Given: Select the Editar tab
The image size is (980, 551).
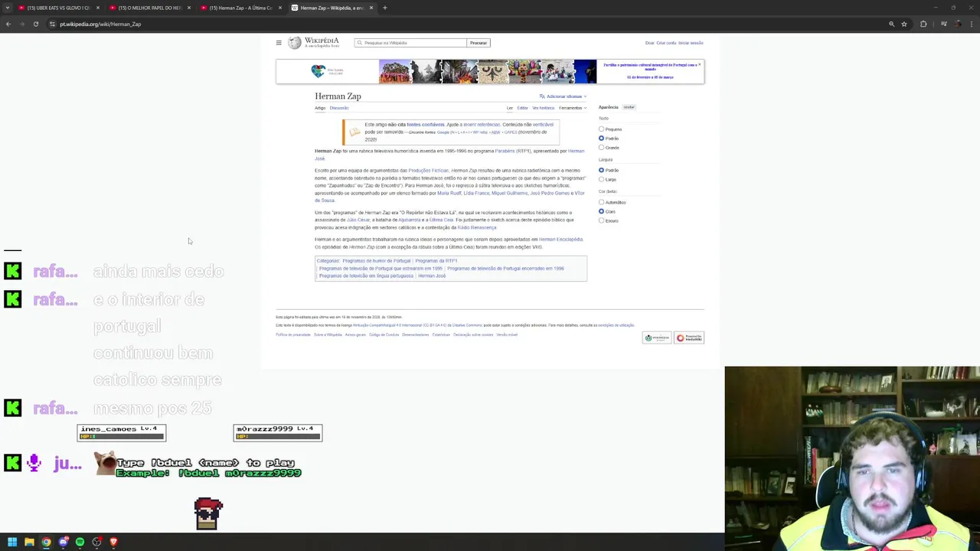Looking at the screenshot, I should (x=522, y=108).
